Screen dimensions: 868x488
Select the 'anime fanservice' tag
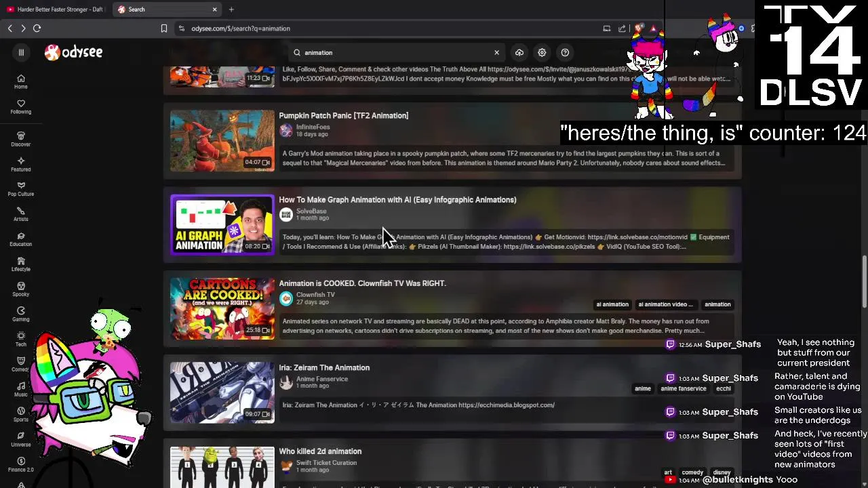click(x=684, y=388)
